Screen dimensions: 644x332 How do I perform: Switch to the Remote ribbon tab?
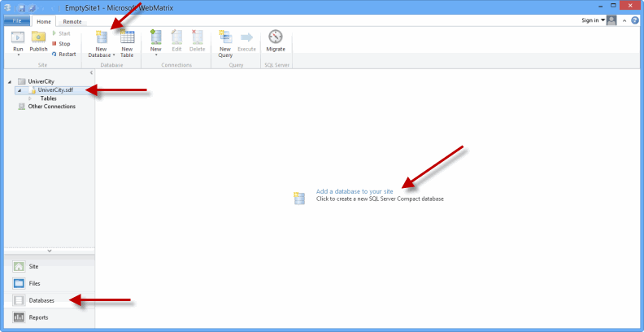coord(72,22)
